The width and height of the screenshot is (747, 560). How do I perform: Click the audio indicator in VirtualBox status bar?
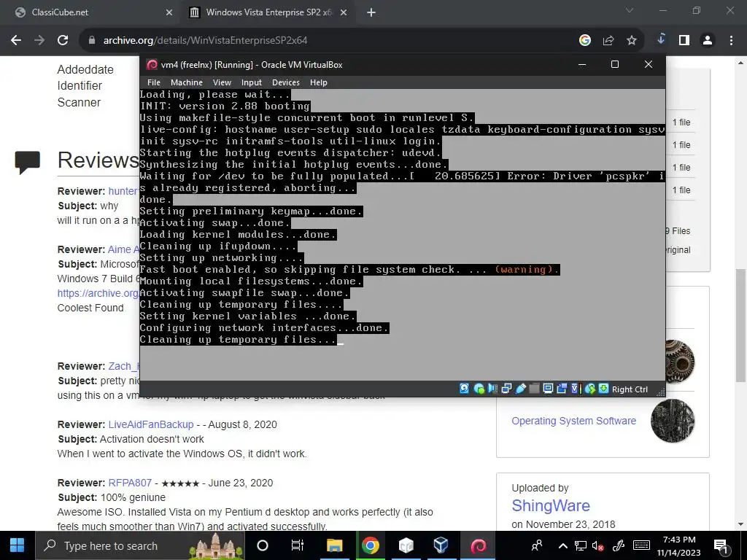pos(492,389)
